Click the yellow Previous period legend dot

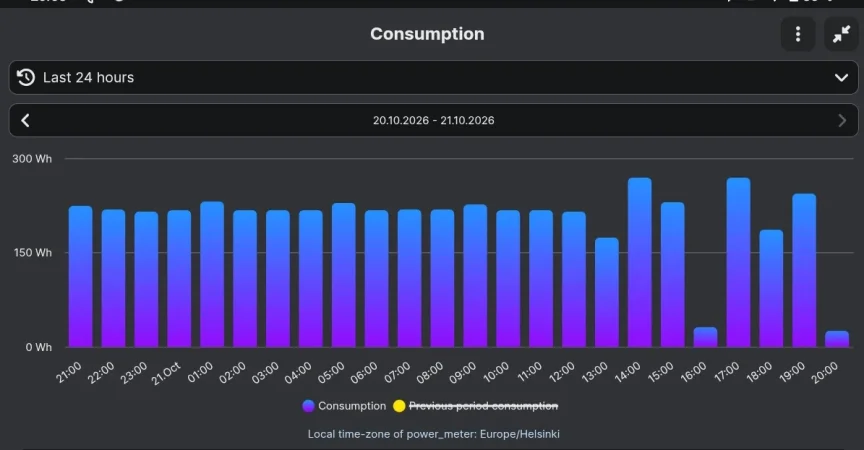(x=399, y=406)
